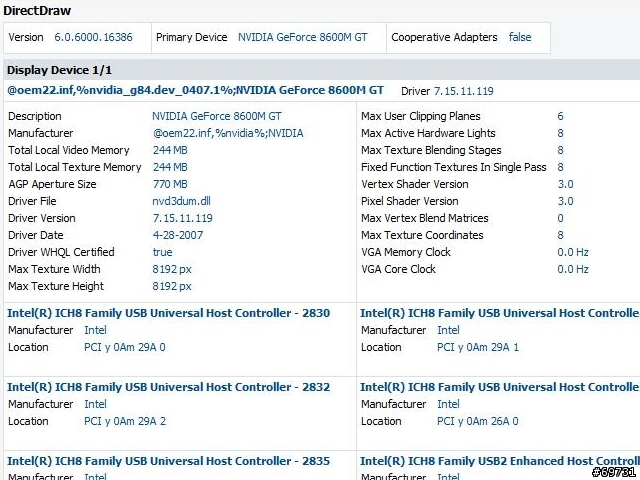This screenshot has height=480, width=640.
Task: Select the version value 6.0.6000.16386
Action: pyautogui.click(x=93, y=37)
